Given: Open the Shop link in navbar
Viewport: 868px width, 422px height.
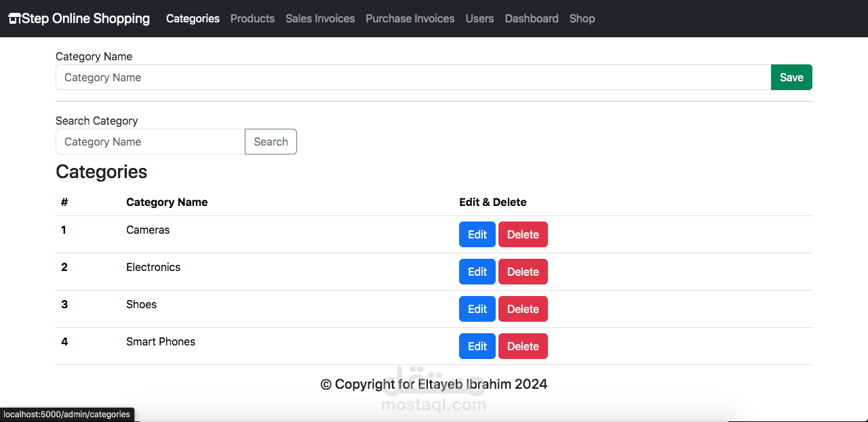Looking at the screenshot, I should click(582, 19).
